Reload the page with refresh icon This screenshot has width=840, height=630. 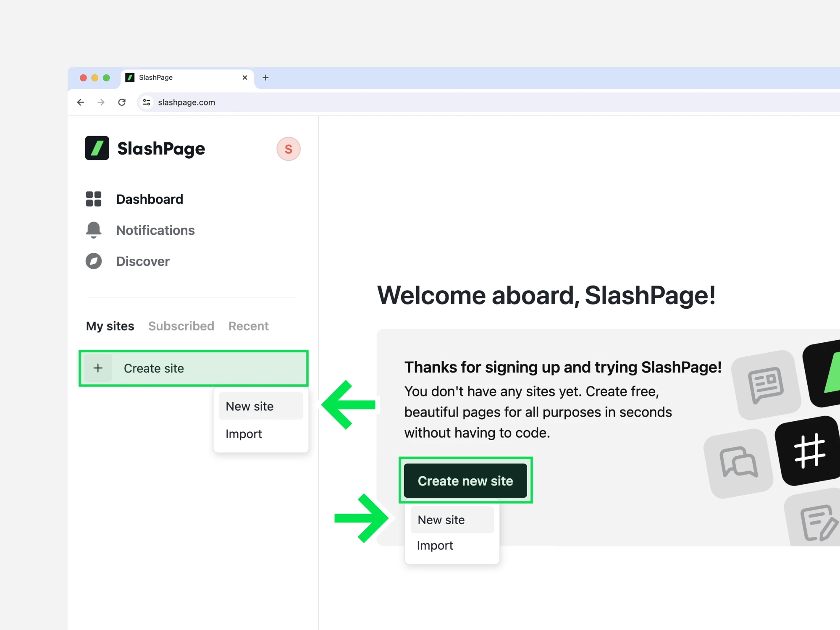(x=122, y=102)
